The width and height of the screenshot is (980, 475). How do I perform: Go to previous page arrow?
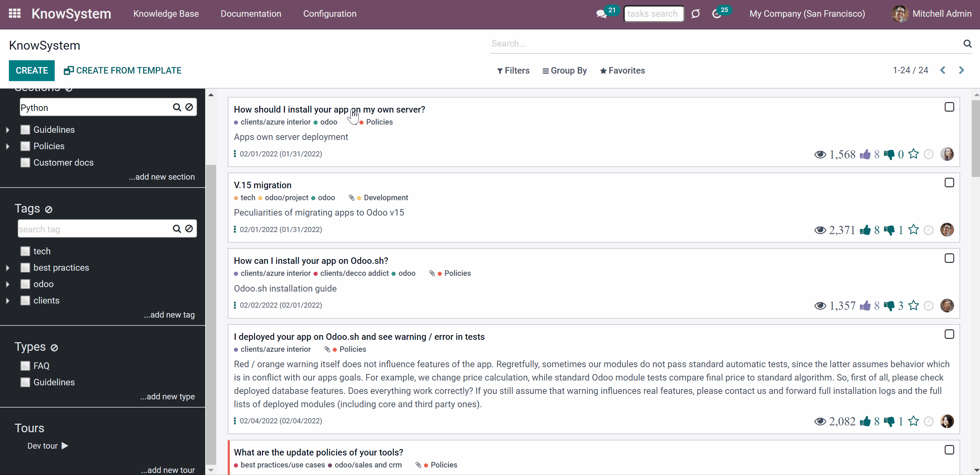(x=943, y=70)
